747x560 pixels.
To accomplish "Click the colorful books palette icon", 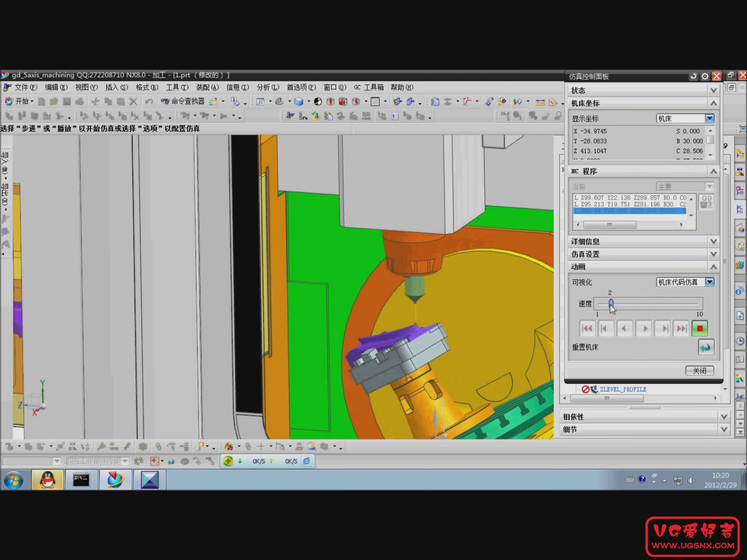I will pyautogui.click(x=740, y=265).
